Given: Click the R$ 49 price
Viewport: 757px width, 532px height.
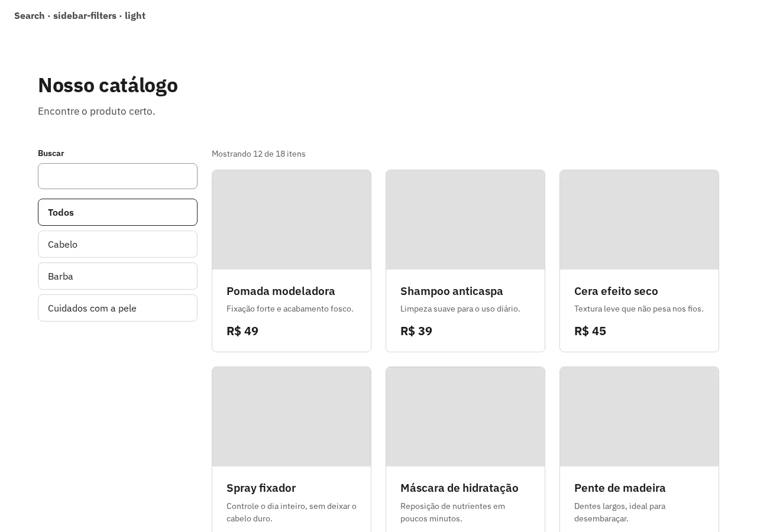Looking at the screenshot, I should [x=242, y=331].
